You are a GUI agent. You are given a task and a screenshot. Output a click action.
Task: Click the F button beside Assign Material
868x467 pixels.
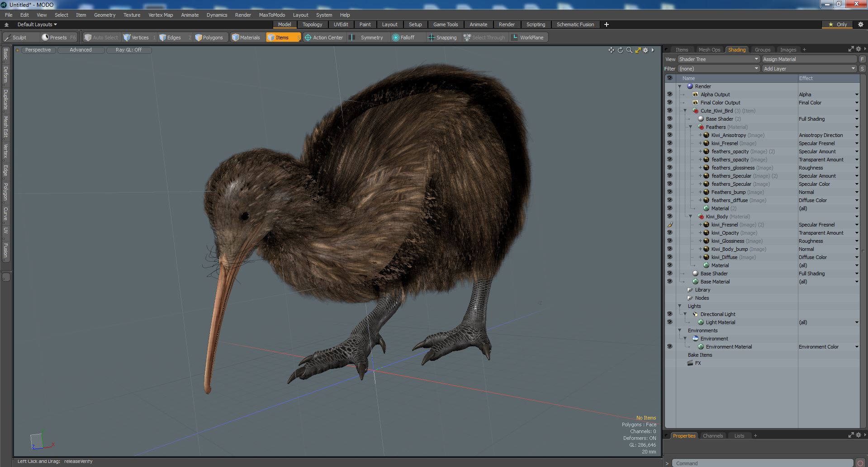(x=862, y=59)
